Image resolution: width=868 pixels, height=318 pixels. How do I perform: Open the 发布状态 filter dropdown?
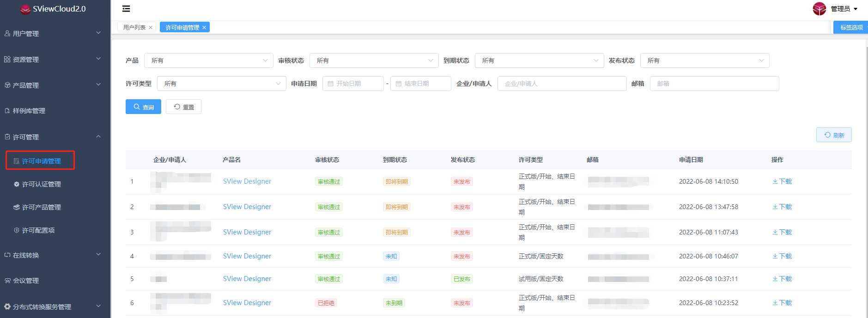tap(705, 60)
